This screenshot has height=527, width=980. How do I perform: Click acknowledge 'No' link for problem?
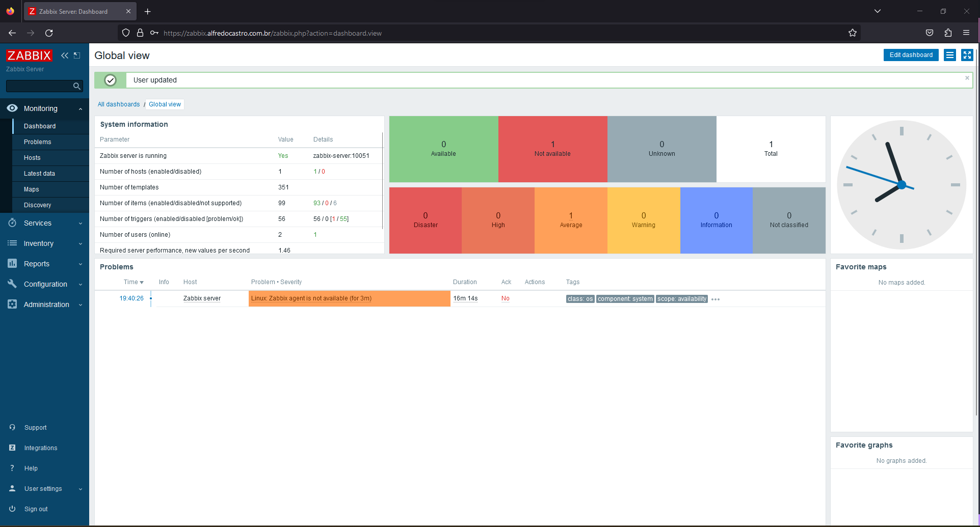pos(505,298)
